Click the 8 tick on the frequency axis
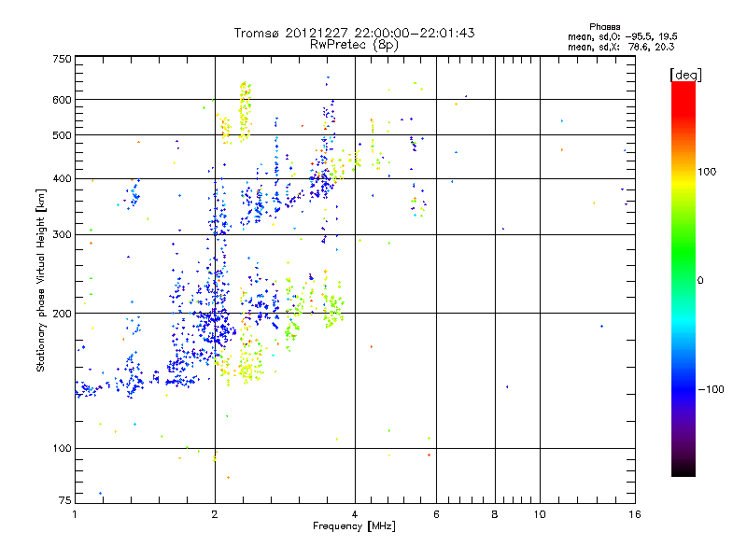Image resolution: width=747 pixels, height=560 pixels. tap(495, 514)
